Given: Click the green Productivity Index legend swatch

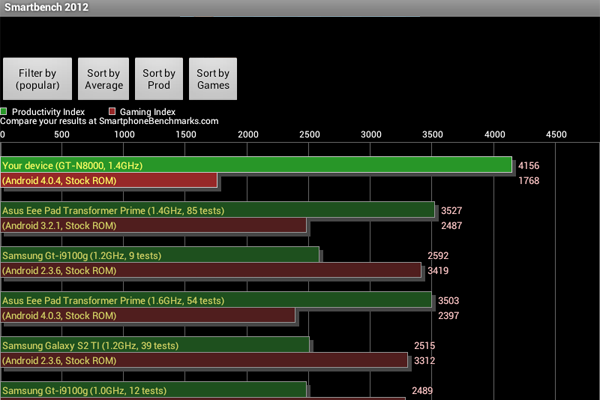Looking at the screenshot, I should 3,111.
